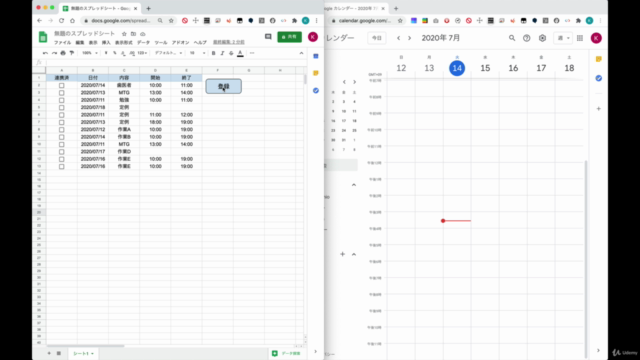Open the ファイル menu
Viewport: 640px width, 360px height.
pos(62,42)
